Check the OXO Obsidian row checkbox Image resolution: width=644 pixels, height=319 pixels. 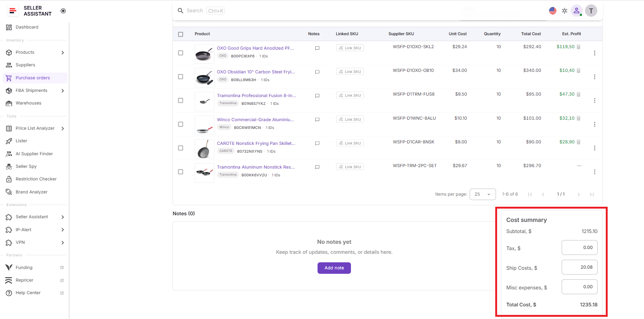pyautogui.click(x=181, y=77)
